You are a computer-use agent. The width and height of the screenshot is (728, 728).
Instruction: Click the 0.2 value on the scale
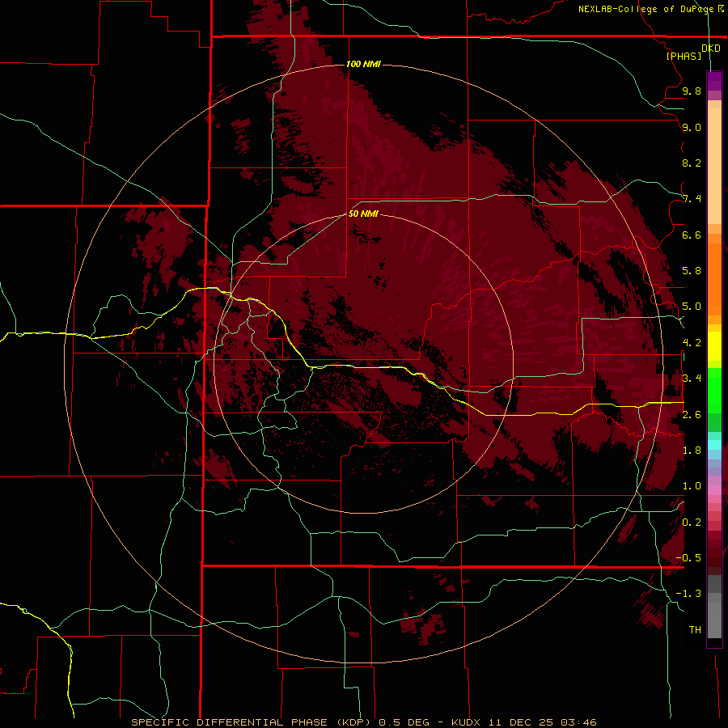click(x=692, y=523)
